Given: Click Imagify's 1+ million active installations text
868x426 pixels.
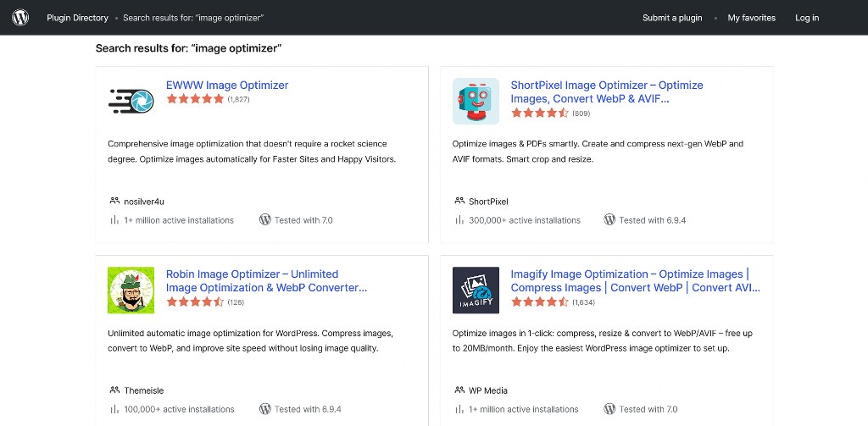Looking at the screenshot, I should click(x=524, y=409).
